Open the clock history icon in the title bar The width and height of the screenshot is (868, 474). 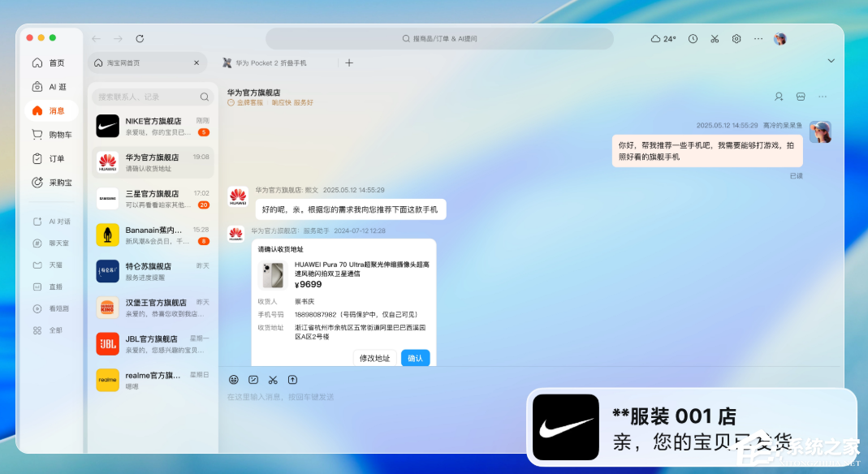point(692,38)
